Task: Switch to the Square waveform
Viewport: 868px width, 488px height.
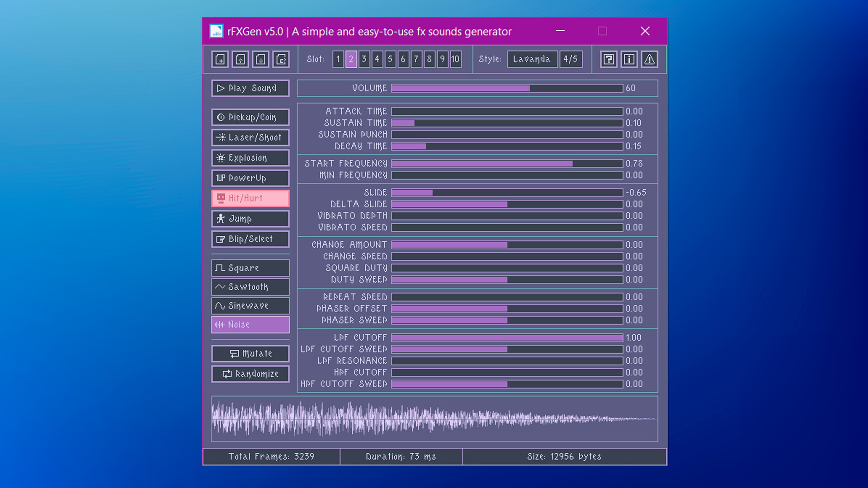Action: (x=250, y=268)
